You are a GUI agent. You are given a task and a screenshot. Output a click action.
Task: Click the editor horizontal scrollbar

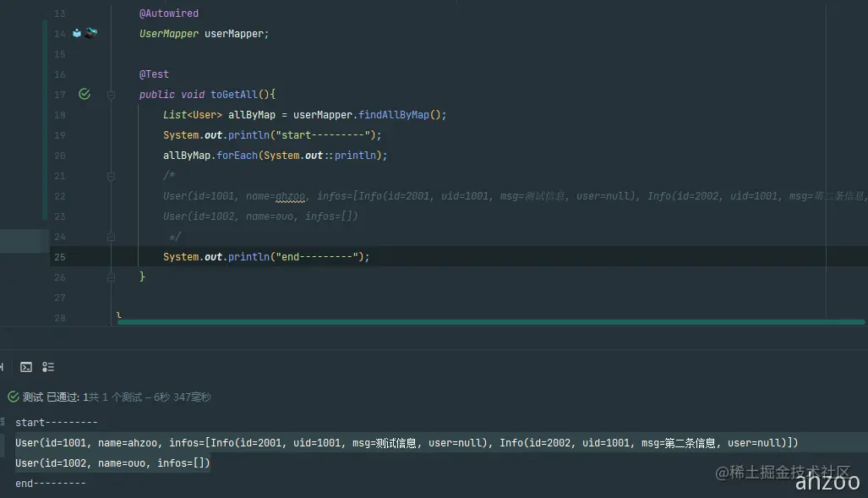click(x=490, y=322)
